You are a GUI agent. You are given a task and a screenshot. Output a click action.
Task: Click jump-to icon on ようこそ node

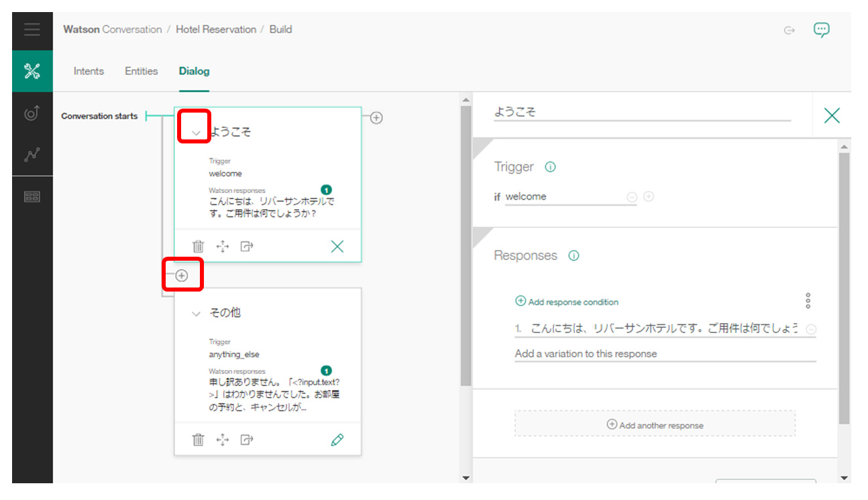pyautogui.click(x=247, y=247)
